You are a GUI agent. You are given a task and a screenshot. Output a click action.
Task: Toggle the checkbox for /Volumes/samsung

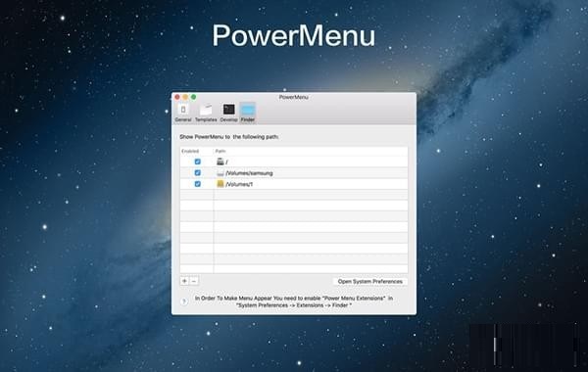[198, 172]
